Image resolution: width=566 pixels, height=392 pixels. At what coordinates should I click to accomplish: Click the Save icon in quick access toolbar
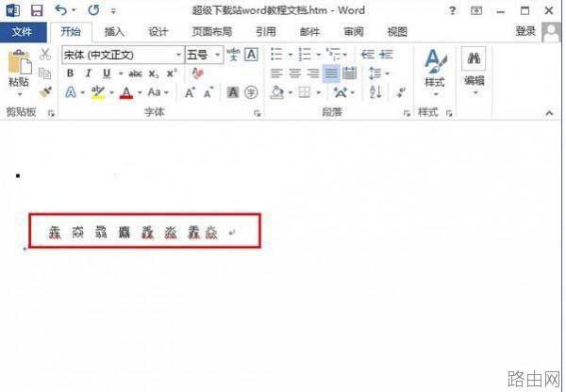(37, 10)
